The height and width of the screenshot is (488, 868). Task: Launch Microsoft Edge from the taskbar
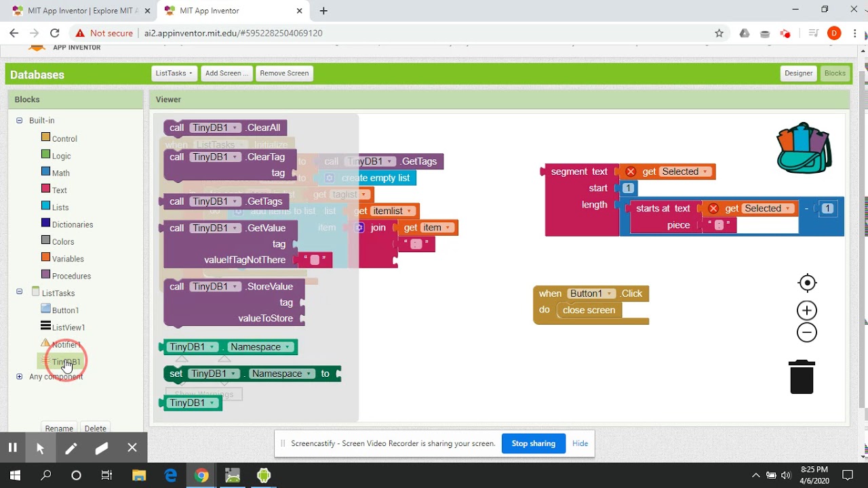point(170,475)
